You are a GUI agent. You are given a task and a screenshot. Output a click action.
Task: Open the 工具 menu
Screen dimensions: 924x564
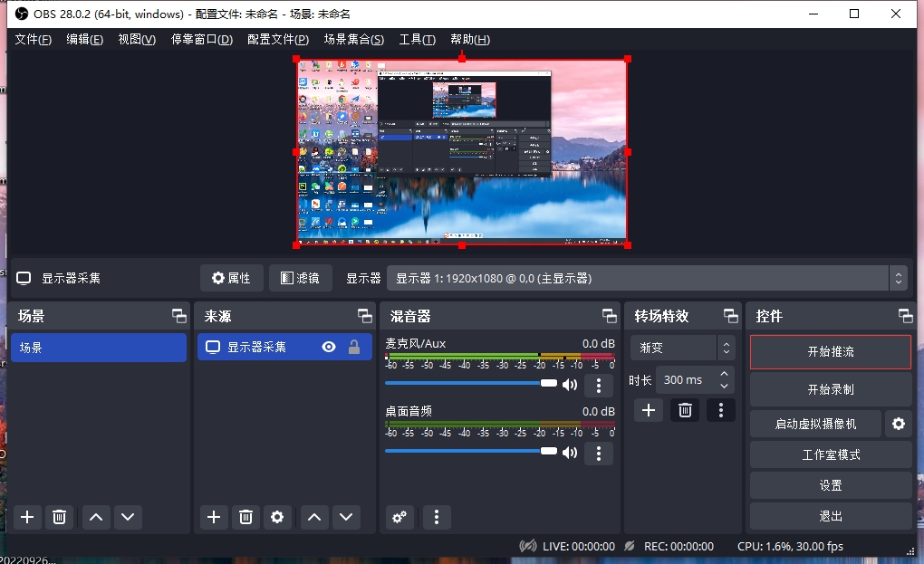[x=417, y=40]
